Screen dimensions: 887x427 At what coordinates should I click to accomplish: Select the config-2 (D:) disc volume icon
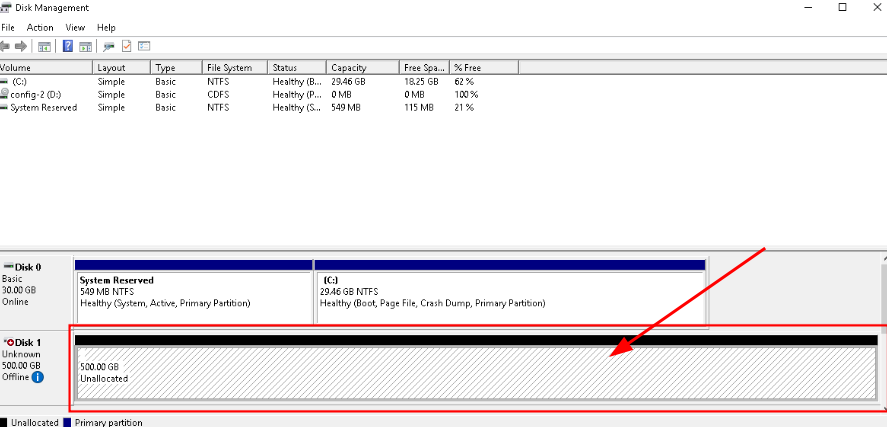point(5,94)
